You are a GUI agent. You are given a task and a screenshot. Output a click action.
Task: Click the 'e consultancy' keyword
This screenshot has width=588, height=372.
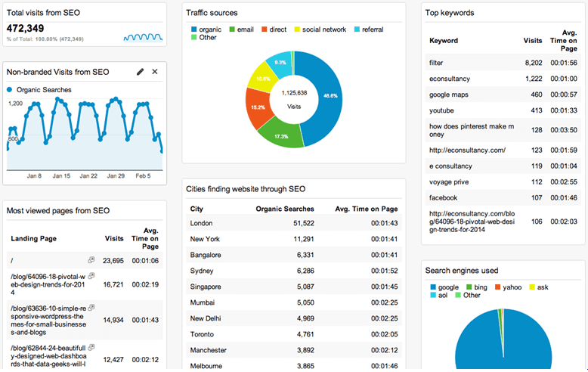450,166
